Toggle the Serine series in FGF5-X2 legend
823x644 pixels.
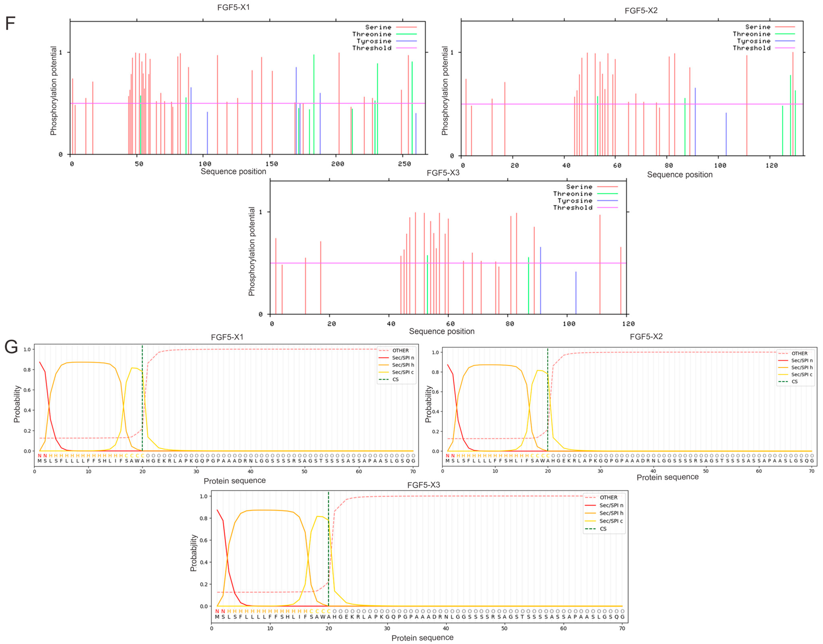[785, 27]
